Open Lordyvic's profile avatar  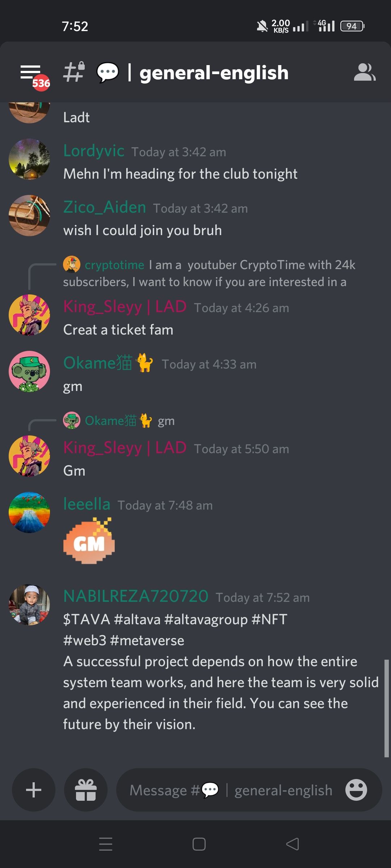click(29, 159)
